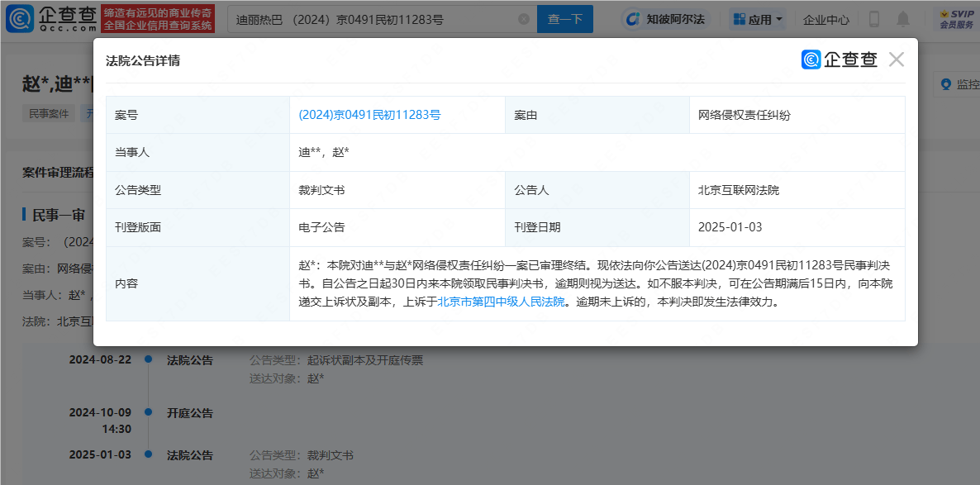Expand the 应用 dropdown menu

pyautogui.click(x=759, y=19)
